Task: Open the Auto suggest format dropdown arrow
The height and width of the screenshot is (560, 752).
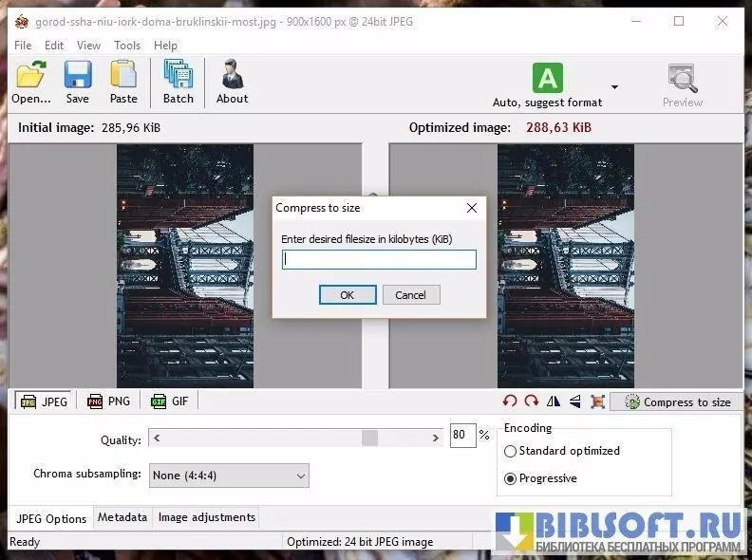Action: click(614, 87)
